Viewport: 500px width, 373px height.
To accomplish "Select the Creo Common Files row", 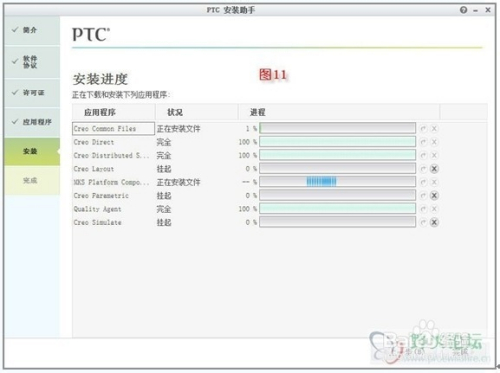I will click(113, 129).
